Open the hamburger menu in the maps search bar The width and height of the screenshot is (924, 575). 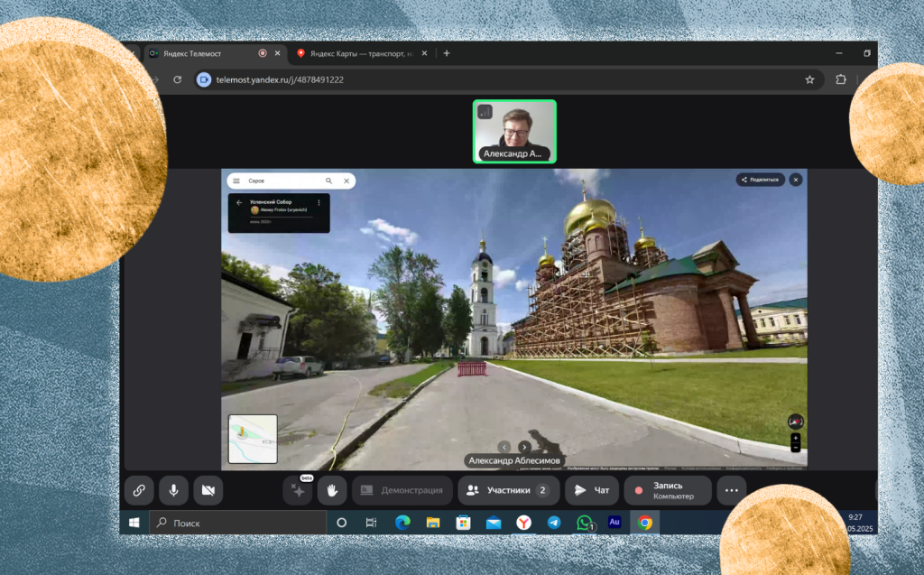[236, 181]
